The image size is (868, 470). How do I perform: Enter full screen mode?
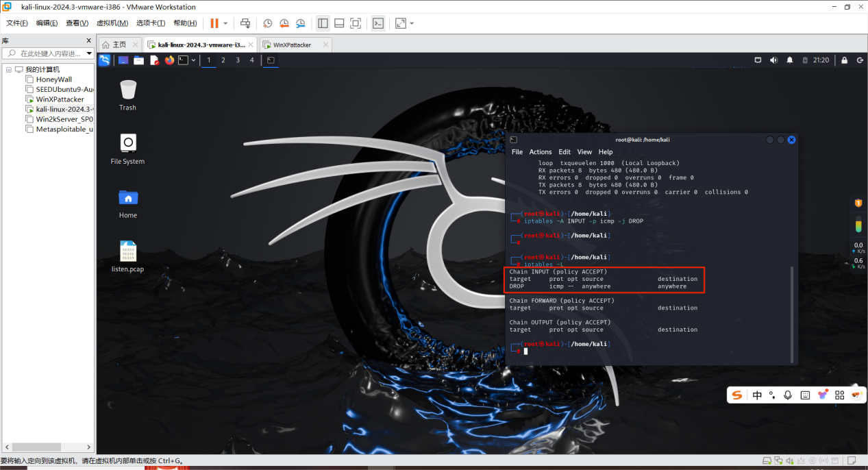tap(356, 23)
